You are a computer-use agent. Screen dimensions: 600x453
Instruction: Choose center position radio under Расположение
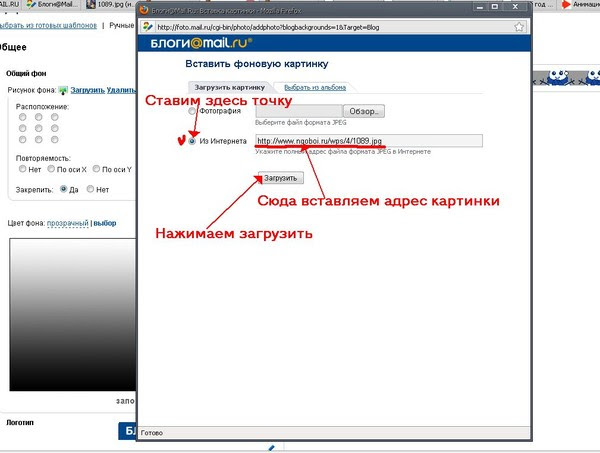pyautogui.click(x=39, y=128)
